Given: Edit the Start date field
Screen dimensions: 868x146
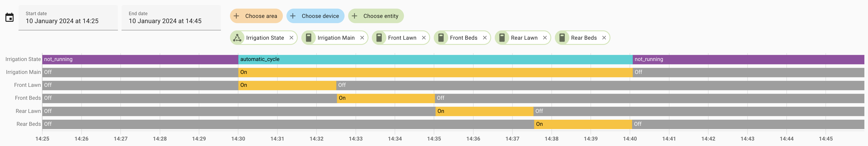Looking at the screenshot, I should (68, 18).
